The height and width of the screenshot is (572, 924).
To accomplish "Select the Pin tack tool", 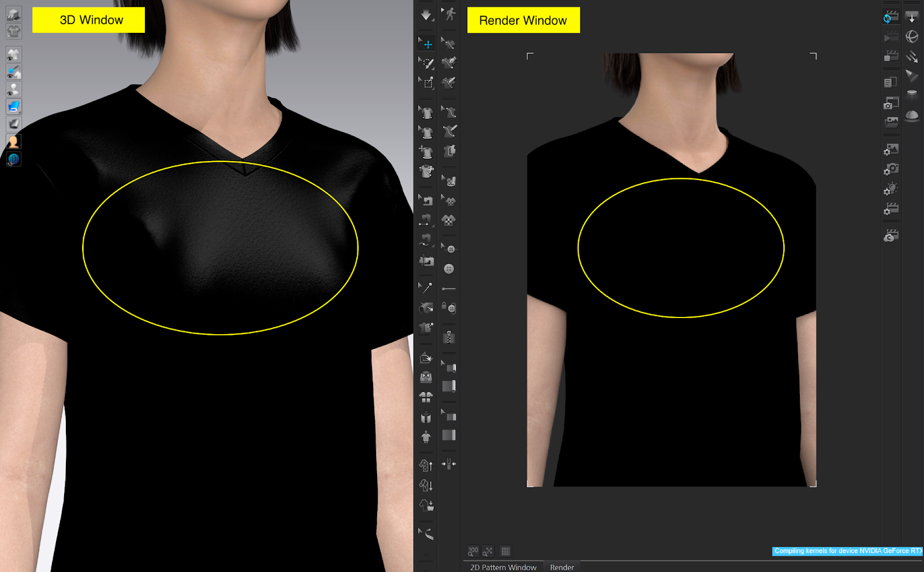I will (x=426, y=287).
